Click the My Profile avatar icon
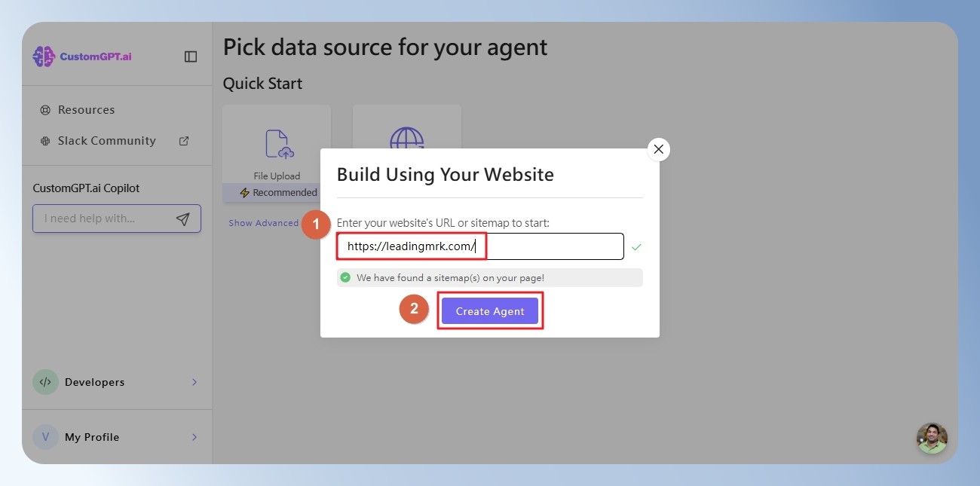Image resolution: width=980 pixels, height=486 pixels. [x=45, y=437]
